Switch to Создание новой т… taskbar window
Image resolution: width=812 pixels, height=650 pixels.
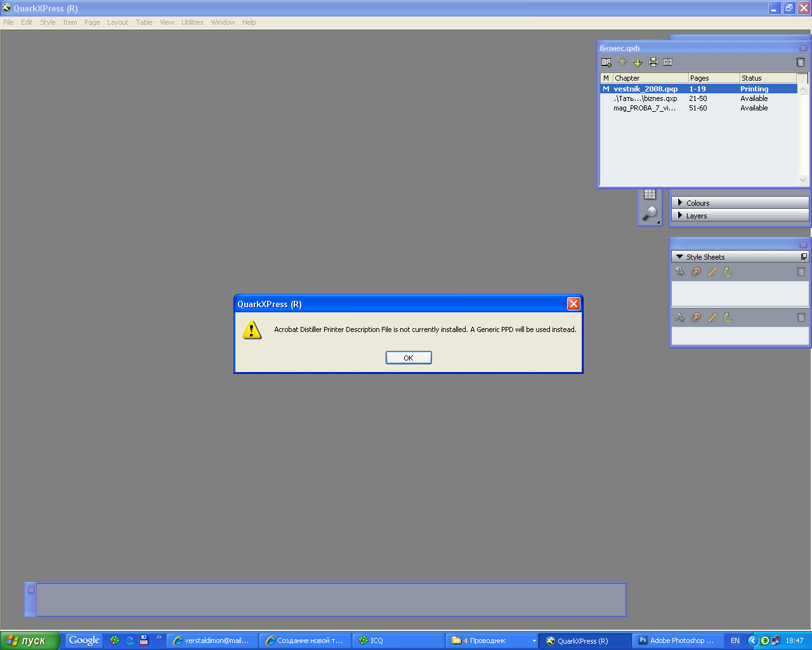pos(306,640)
